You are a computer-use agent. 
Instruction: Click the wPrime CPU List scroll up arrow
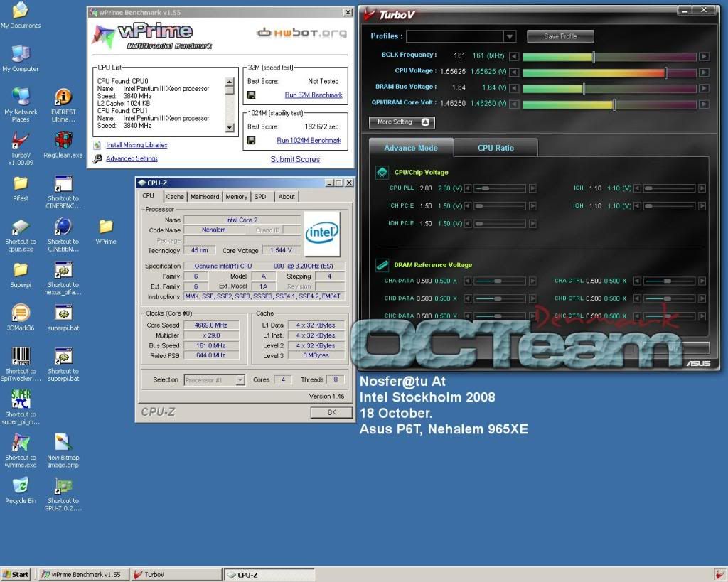[230, 82]
